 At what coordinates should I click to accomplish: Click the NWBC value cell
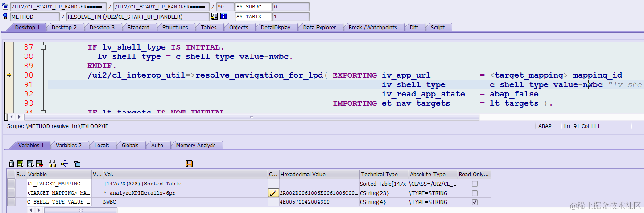(x=185, y=202)
